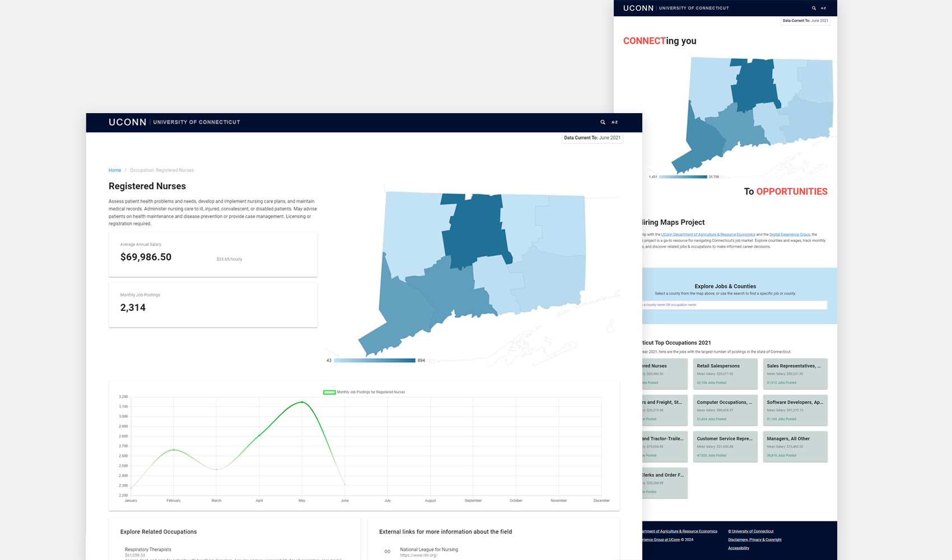Image resolution: width=952 pixels, height=560 pixels.
Task: Select New London County on front window map
Action: pos(552,280)
